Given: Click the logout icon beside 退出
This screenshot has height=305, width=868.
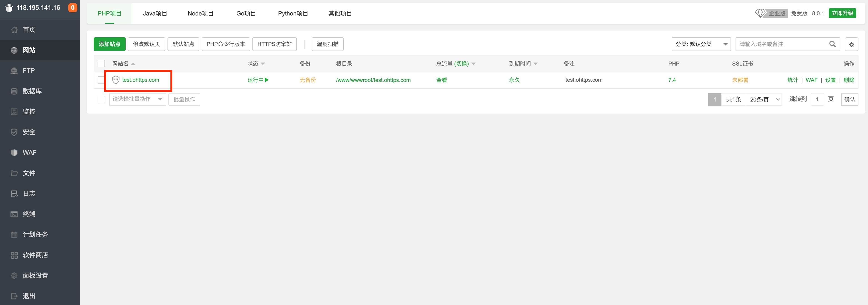Looking at the screenshot, I should click(x=14, y=296).
